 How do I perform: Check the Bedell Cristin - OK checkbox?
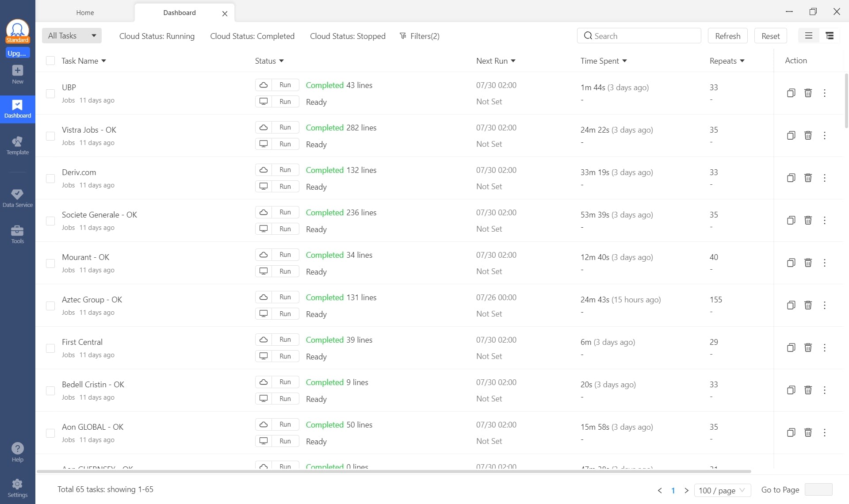tap(50, 390)
